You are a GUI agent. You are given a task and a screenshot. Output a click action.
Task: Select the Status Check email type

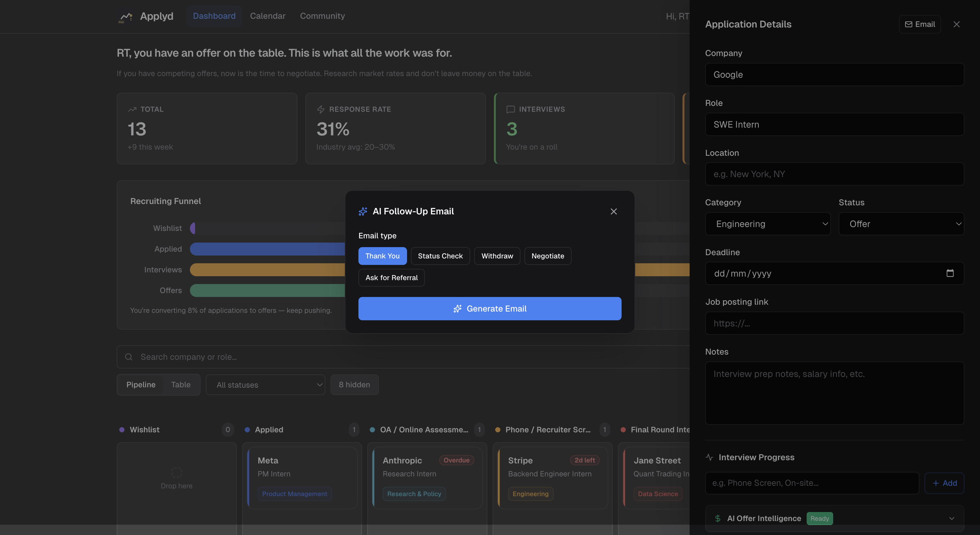coord(440,256)
